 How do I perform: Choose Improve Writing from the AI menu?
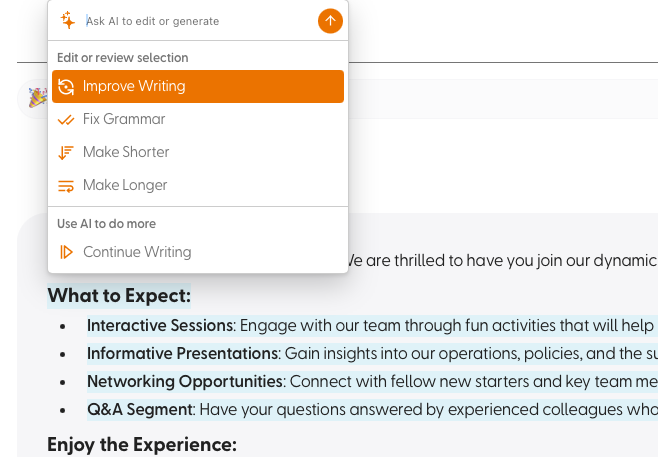pos(198,86)
